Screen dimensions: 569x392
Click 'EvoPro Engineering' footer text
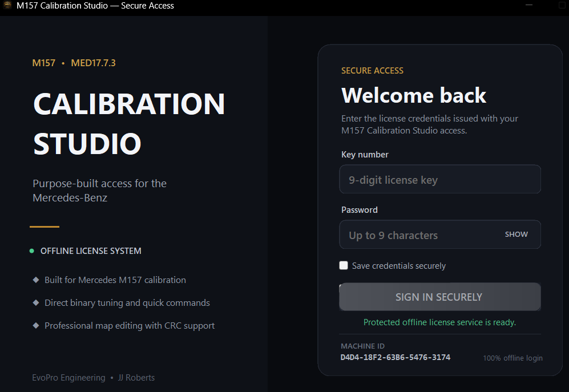[x=68, y=378]
